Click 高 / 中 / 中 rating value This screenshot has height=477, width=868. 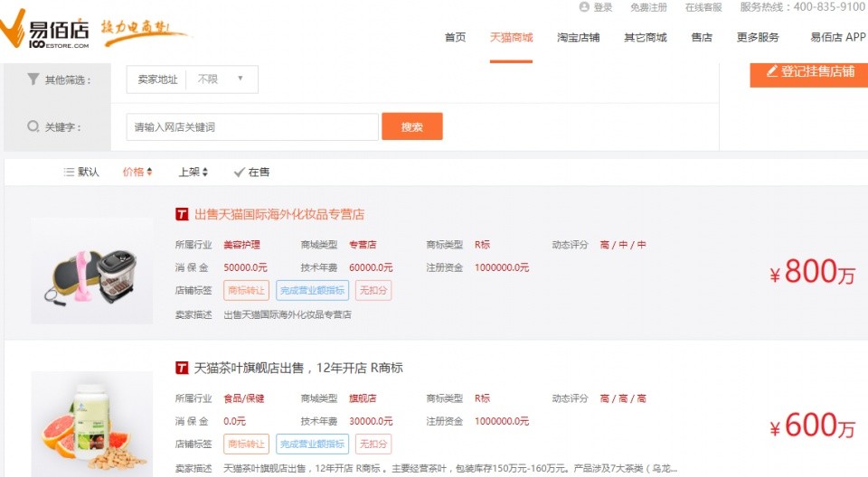coord(623,245)
